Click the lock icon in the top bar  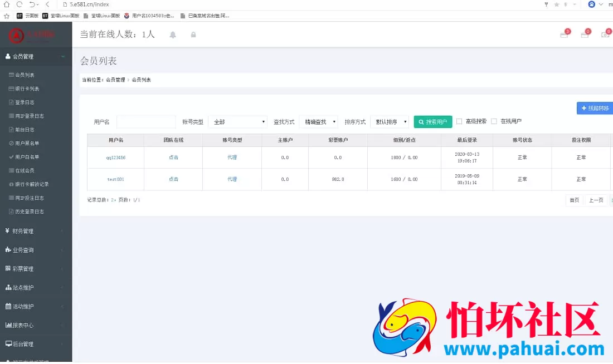coord(192,35)
